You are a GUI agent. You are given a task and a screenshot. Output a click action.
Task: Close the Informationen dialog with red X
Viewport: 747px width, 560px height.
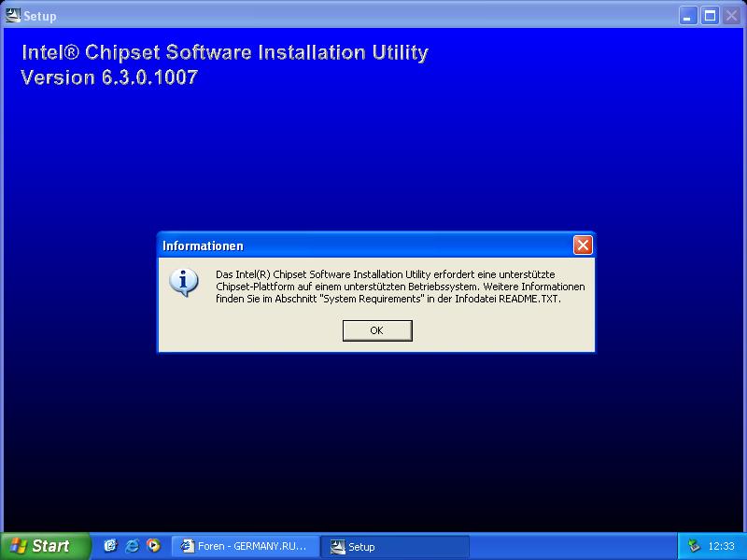(583, 245)
